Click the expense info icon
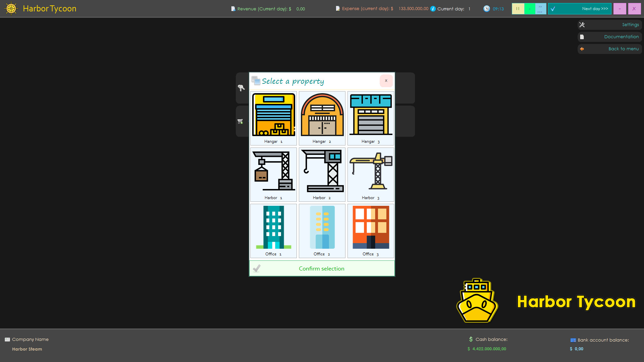The height and width of the screenshot is (362, 644). (x=433, y=9)
